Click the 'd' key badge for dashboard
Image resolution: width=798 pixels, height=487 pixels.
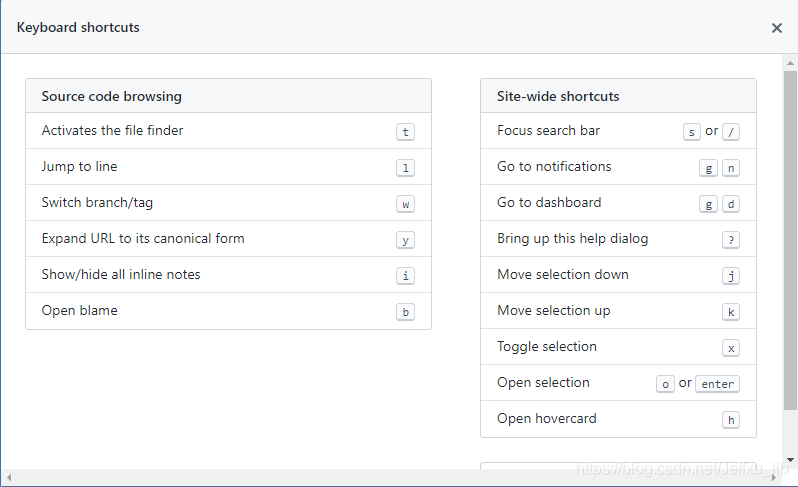pyautogui.click(x=731, y=204)
